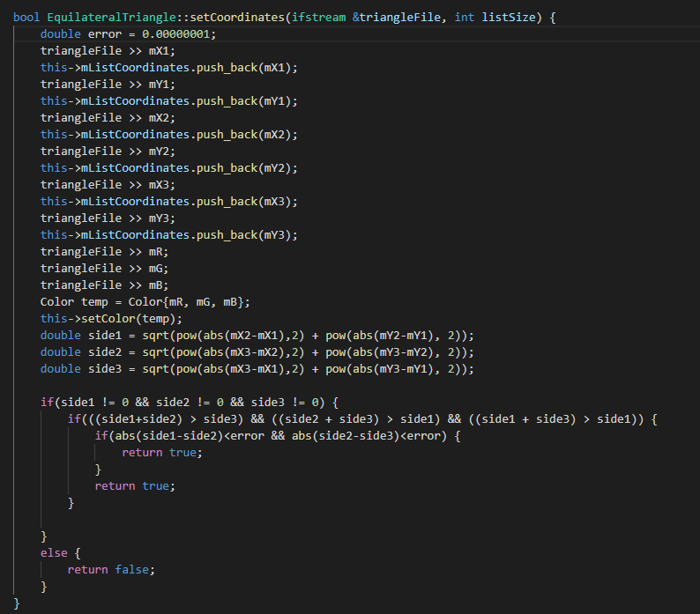Click the line triangleFile >> mY3;
Screen dimensions: 700x614
108,218
